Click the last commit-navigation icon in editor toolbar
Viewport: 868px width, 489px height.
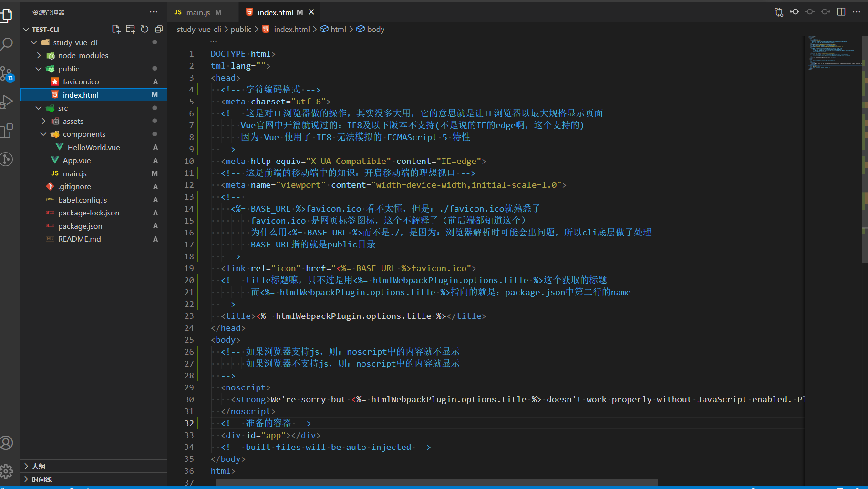[x=826, y=12]
